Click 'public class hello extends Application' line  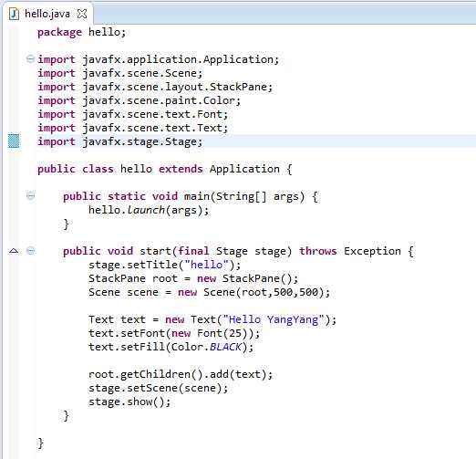(x=165, y=169)
